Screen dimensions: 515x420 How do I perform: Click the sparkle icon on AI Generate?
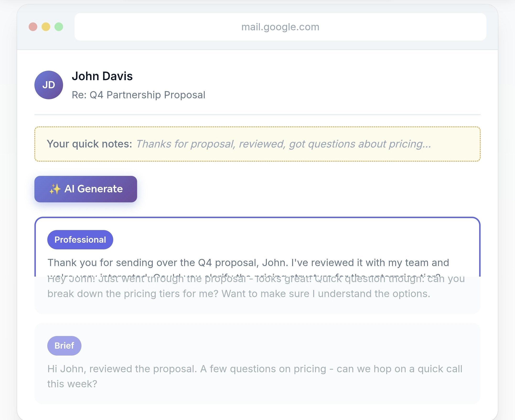[55, 189]
